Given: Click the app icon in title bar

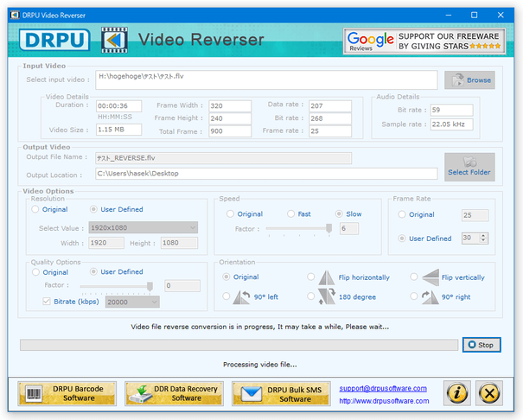Looking at the screenshot, I should 15,15.
